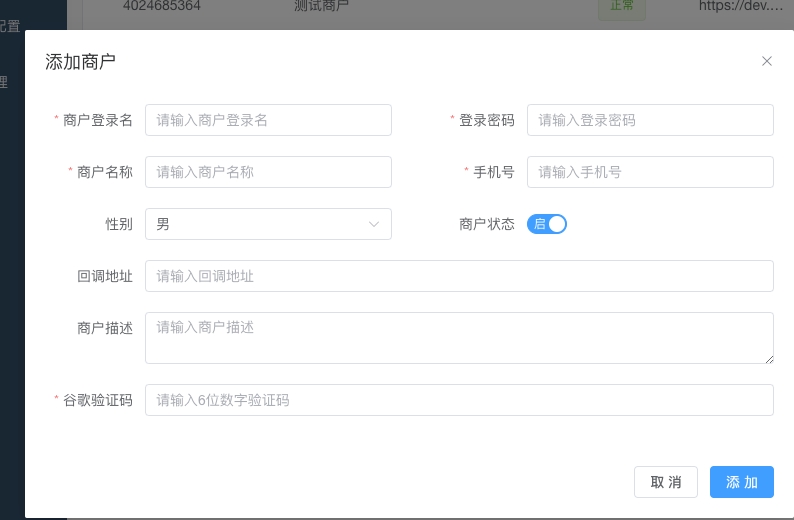This screenshot has height=520, width=794.
Task: Grab the 商户描述 textarea resize handle
Action: (x=768, y=358)
